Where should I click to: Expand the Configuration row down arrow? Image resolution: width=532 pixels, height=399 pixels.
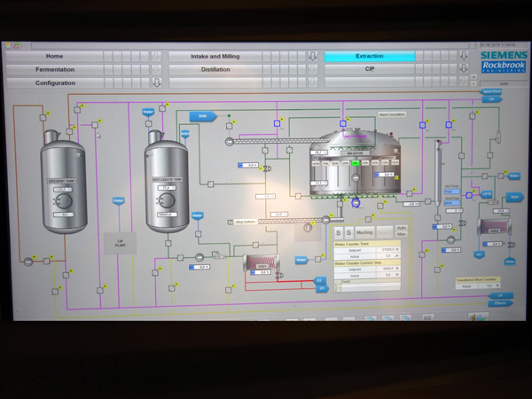click(x=156, y=82)
